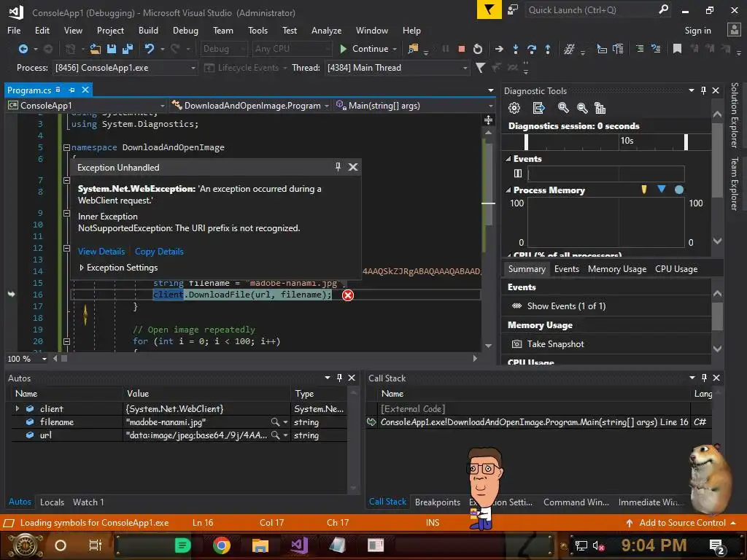The width and height of the screenshot is (747, 560).
Task: Switch to Memory Usage tab
Action: (617, 269)
